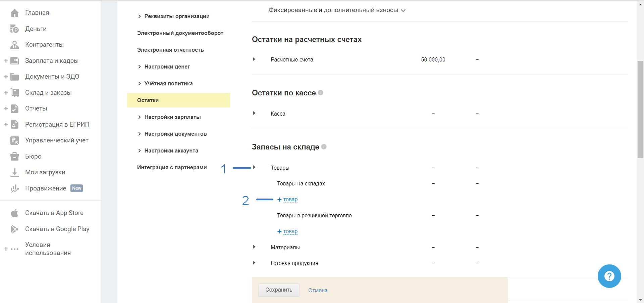Expand the Расчетные счета row
644x303 pixels.
pyautogui.click(x=254, y=59)
